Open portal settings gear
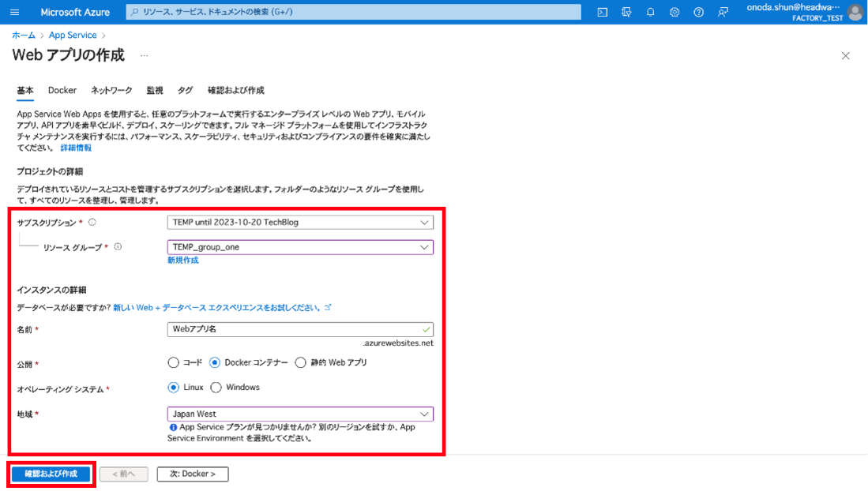 674,12
